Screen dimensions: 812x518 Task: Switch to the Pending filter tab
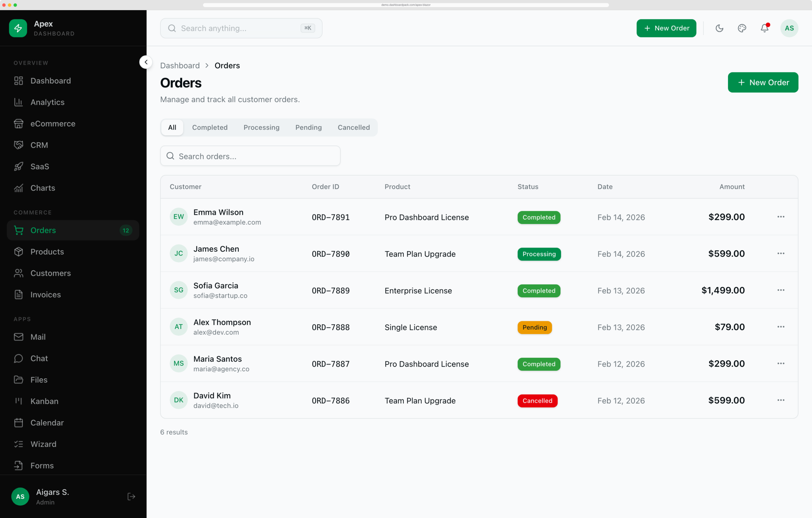point(309,127)
